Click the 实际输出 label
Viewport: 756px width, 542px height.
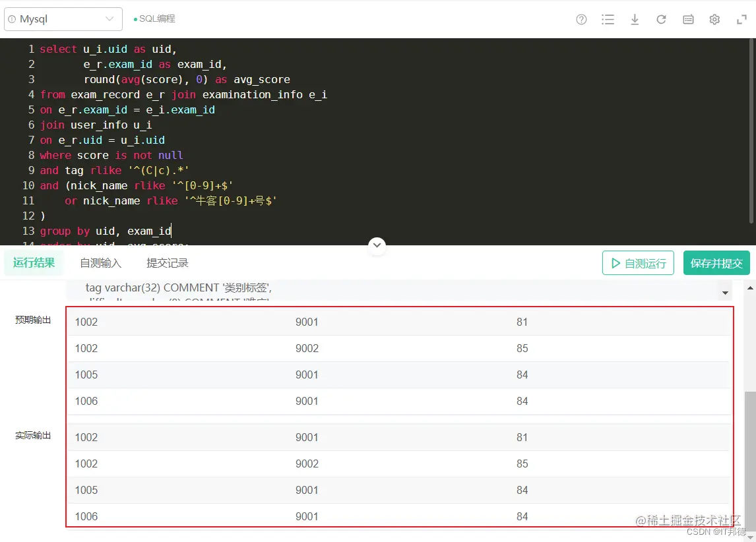coord(33,436)
